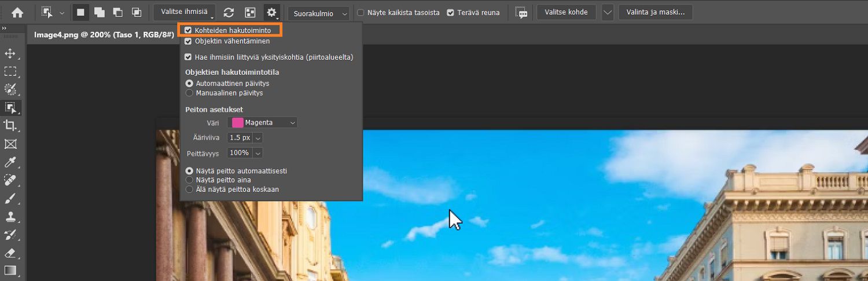Select the Brush tool
The height and width of the screenshot is (281, 868).
pos(10,199)
